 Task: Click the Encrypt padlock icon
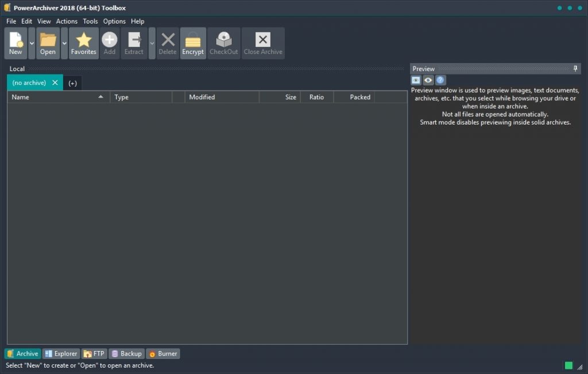click(x=193, y=43)
